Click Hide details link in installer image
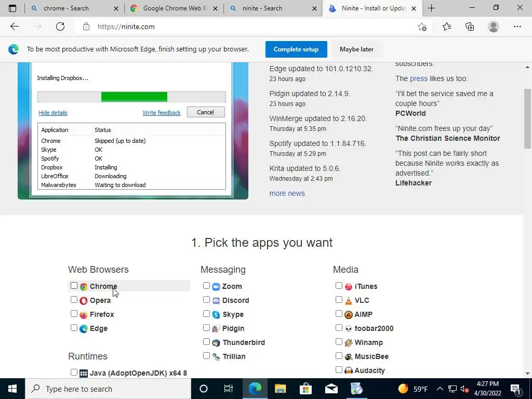The image size is (532, 399). tap(53, 113)
